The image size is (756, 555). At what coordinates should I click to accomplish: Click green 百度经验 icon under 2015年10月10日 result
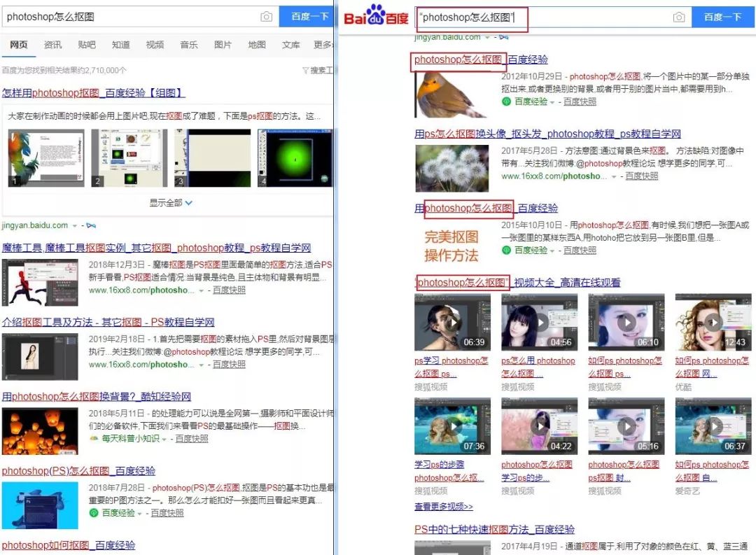click(506, 250)
